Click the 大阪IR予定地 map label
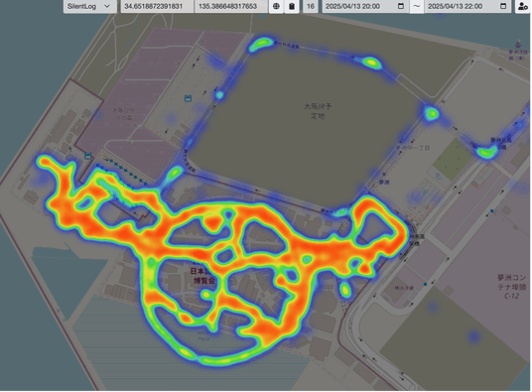Viewport: 532px width, 392px height. [318, 111]
